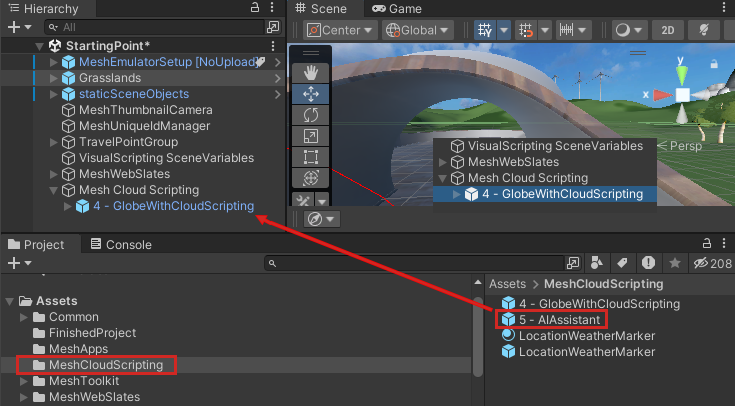The width and height of the screenshot is (735, 406).
Task: Expand Grasslands object in Hierarchy
Action: tap(54, 78)
